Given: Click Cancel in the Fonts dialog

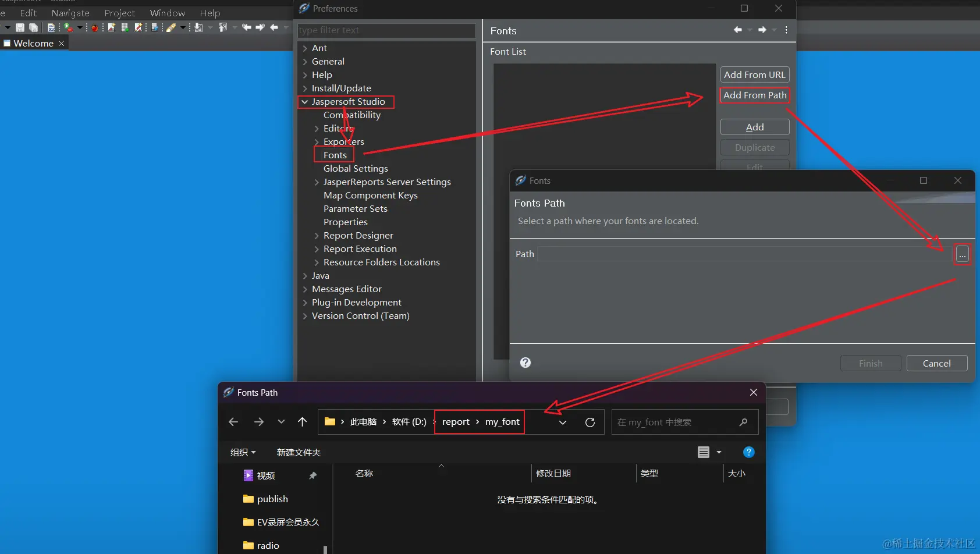Looking at the screenshot, I should click(x=937, y=363).
